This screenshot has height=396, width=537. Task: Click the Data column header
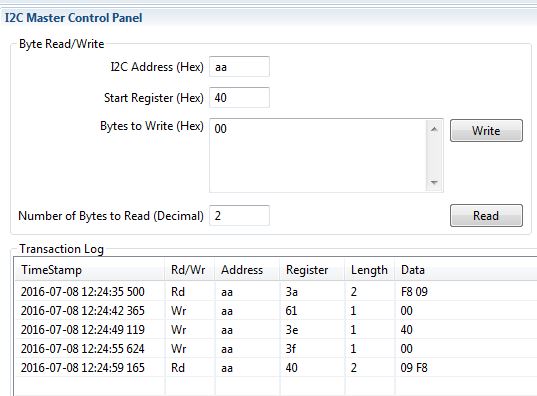466,270
